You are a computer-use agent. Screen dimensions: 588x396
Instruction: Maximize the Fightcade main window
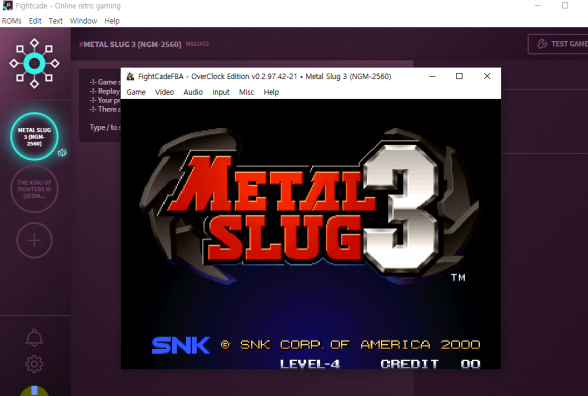pos(565,6)
